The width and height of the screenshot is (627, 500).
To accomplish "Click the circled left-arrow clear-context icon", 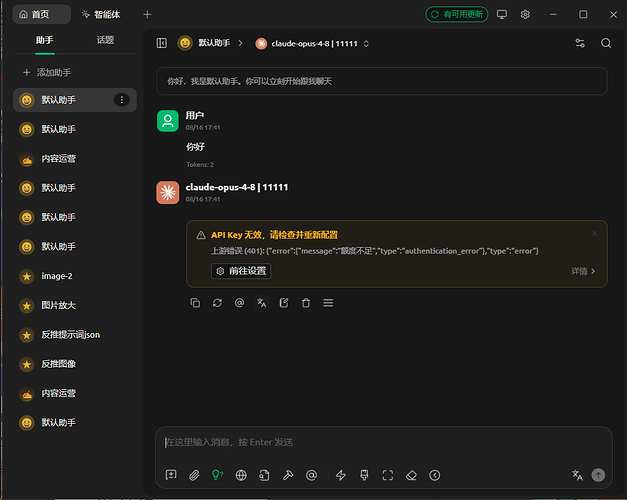I will [435, 475].
